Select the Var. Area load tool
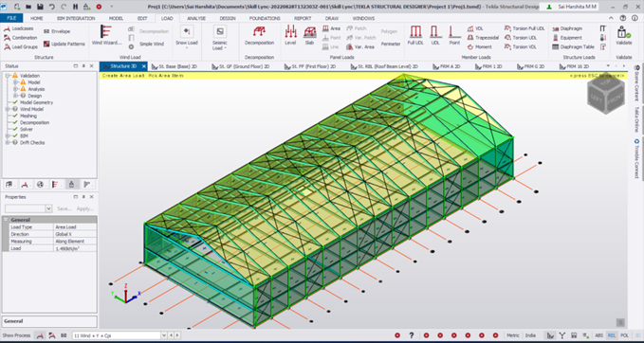 point(360,46)
